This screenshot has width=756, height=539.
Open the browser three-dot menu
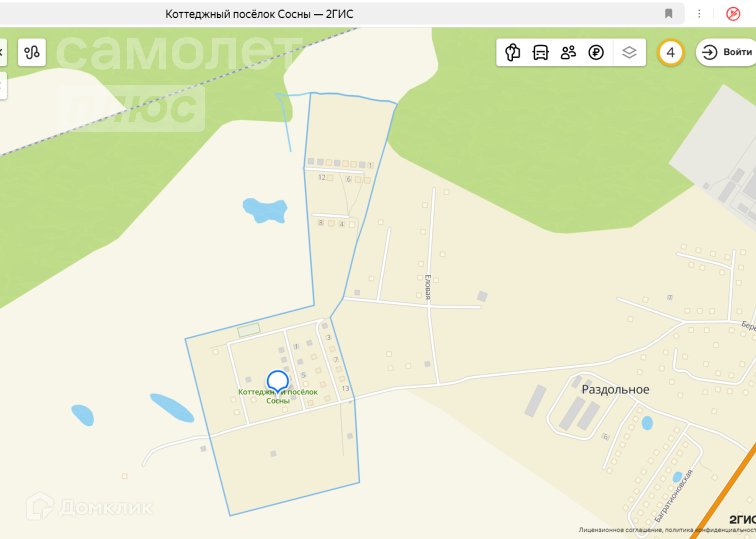699,14
